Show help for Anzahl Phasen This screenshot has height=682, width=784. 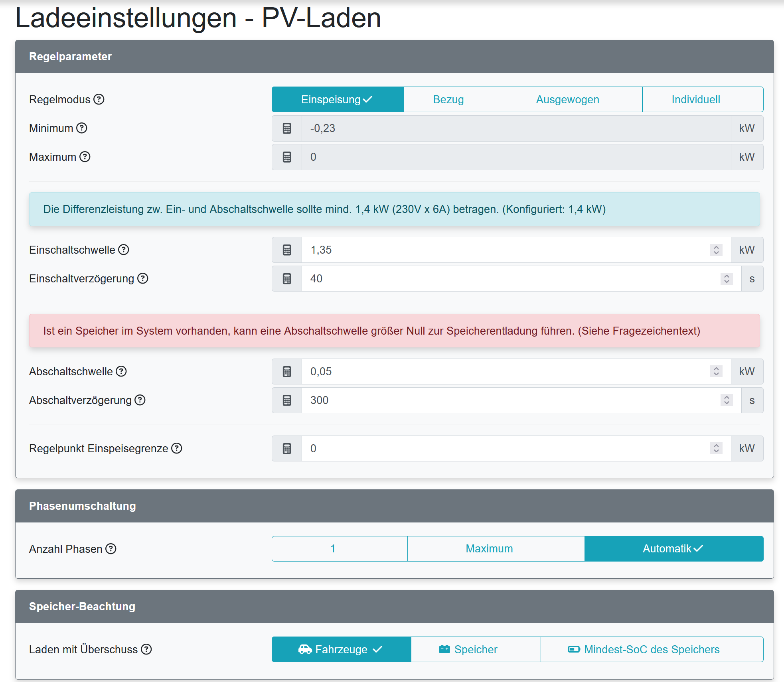pos(111,549)
